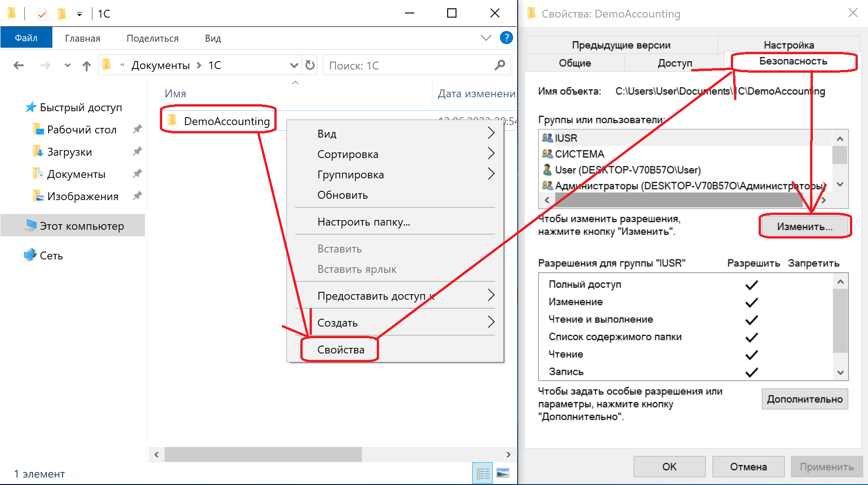Open Изображения in navigation pane
The image size is (868, 485).
tap(76, 196)
